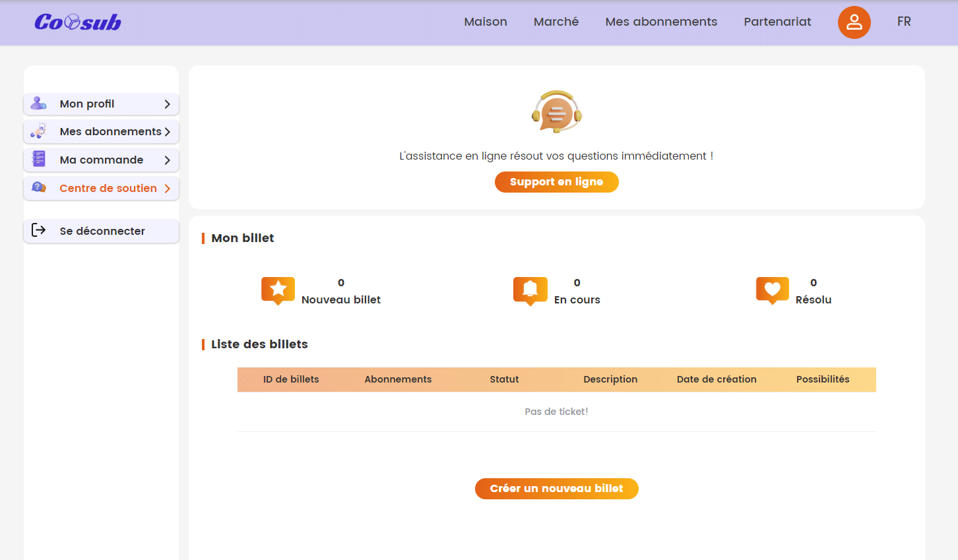Click the Ma commande list icon

pos(39,159)
